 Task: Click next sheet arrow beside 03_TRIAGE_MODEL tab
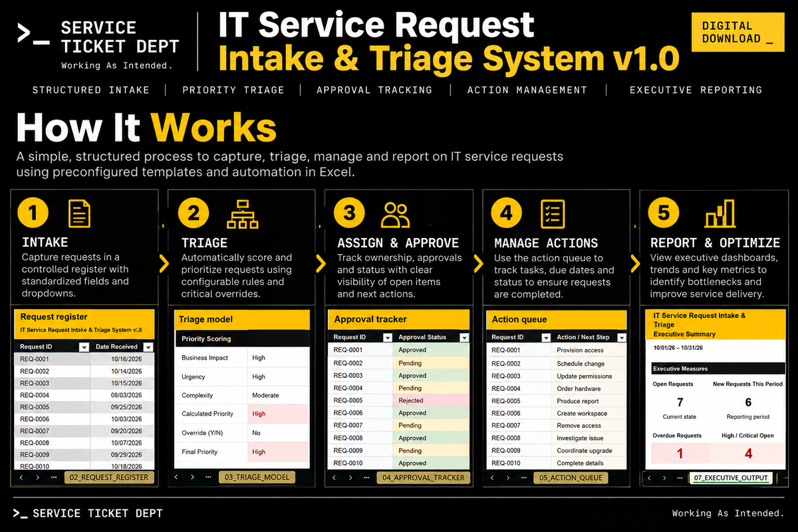pos(193,477)
